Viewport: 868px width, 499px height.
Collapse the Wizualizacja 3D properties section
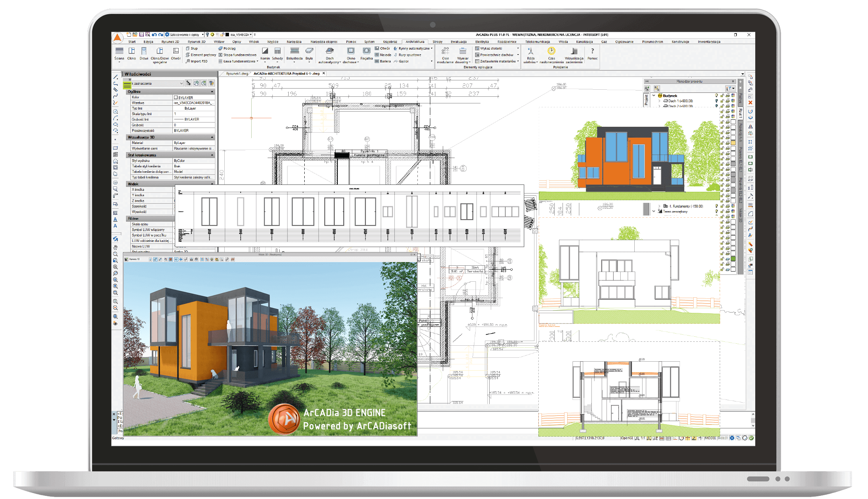pyautogui.click(x=212, y=137)
